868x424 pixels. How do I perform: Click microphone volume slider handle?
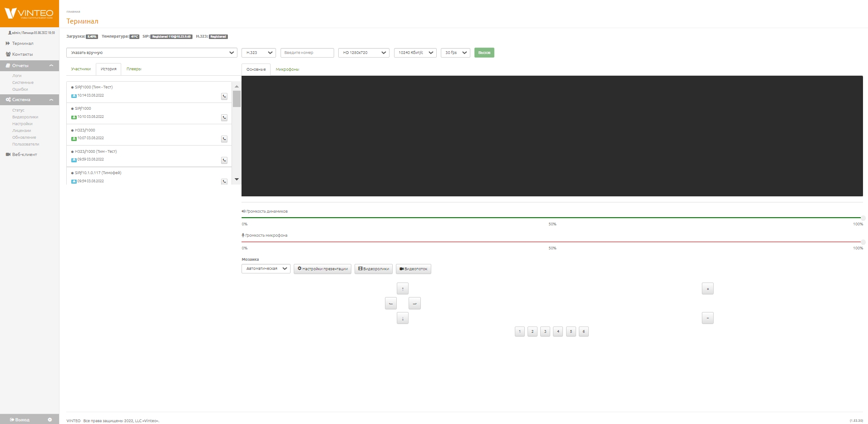(863, 242)
